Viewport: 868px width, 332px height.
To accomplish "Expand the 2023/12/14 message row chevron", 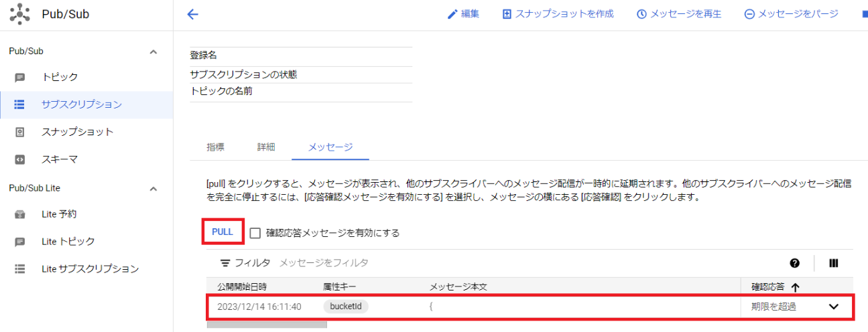I will tap(834, 307).
